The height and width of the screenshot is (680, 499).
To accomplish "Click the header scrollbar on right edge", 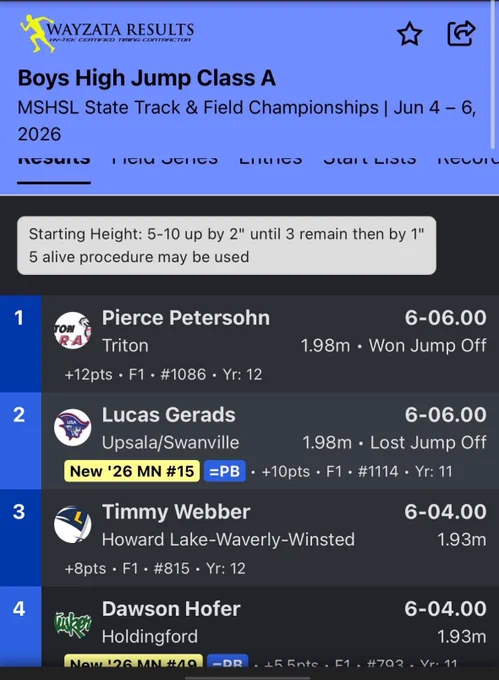I will (492, 75).
